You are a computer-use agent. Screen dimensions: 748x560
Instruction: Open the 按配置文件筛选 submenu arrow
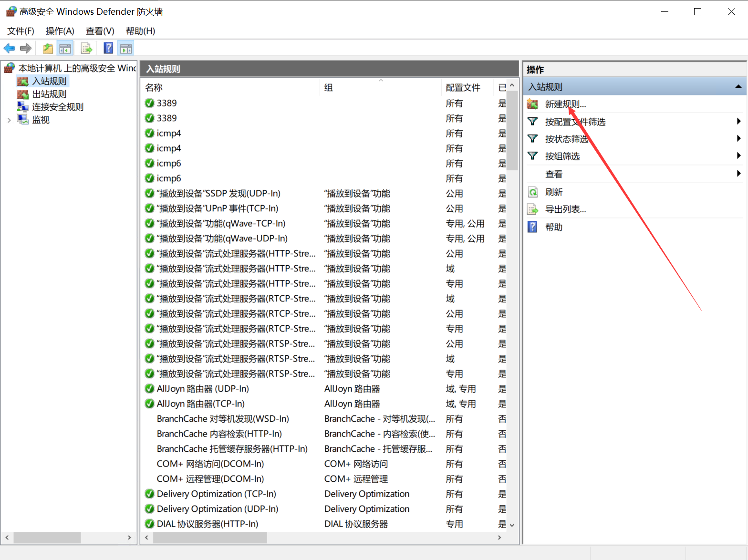point(738,122)
